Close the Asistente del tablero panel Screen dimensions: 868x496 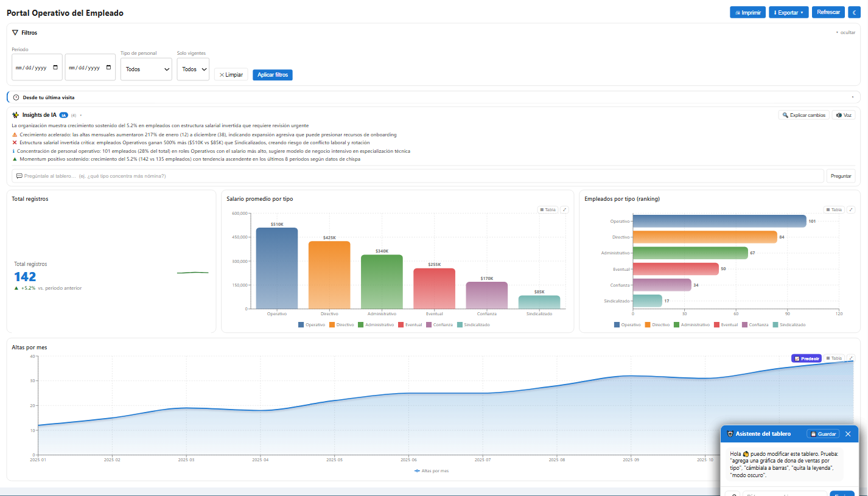tap(848, 434)
